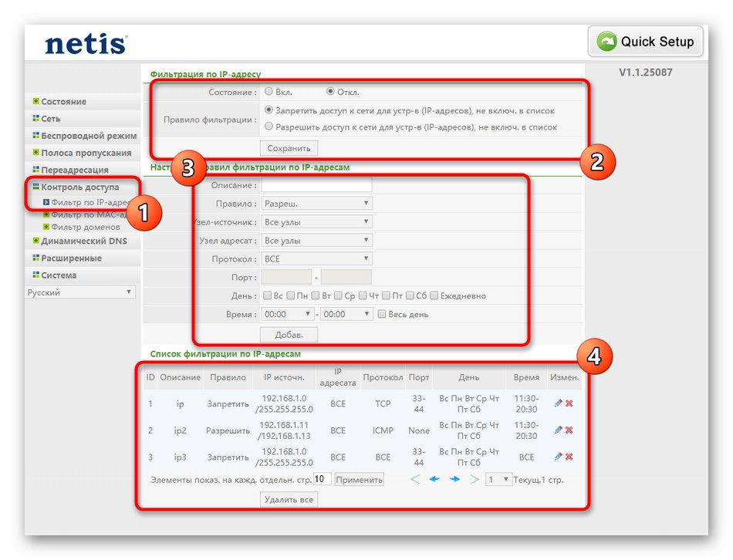
Task: Open the start time dropdown
Action: (287, 314)
